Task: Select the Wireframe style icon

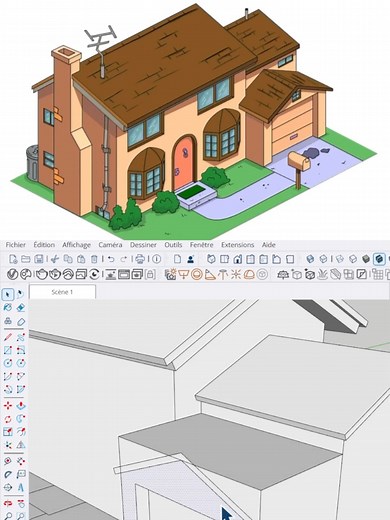Action: pos(339,259)
